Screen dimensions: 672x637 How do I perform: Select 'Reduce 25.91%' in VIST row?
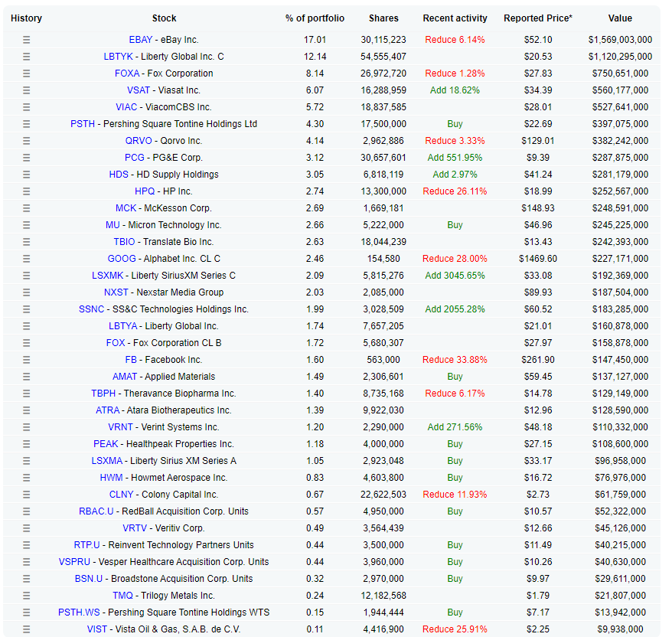pyautogui.click(x=455, y=629)
